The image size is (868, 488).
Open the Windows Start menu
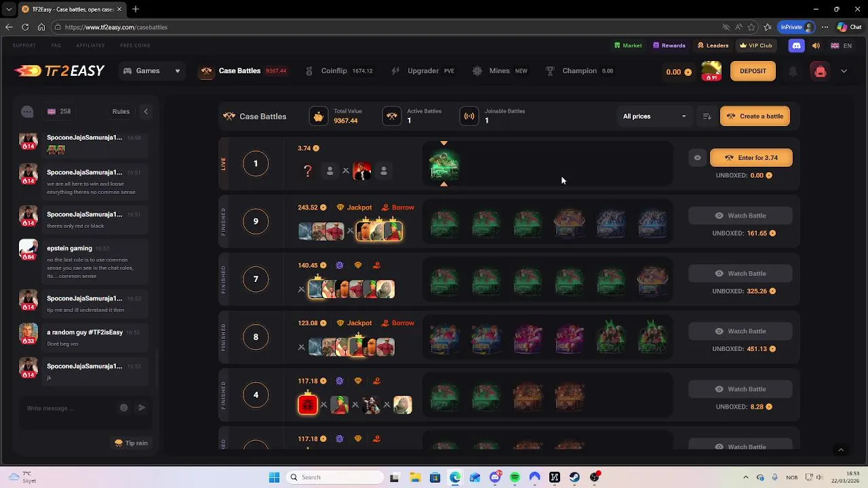[x=274, y=477]
